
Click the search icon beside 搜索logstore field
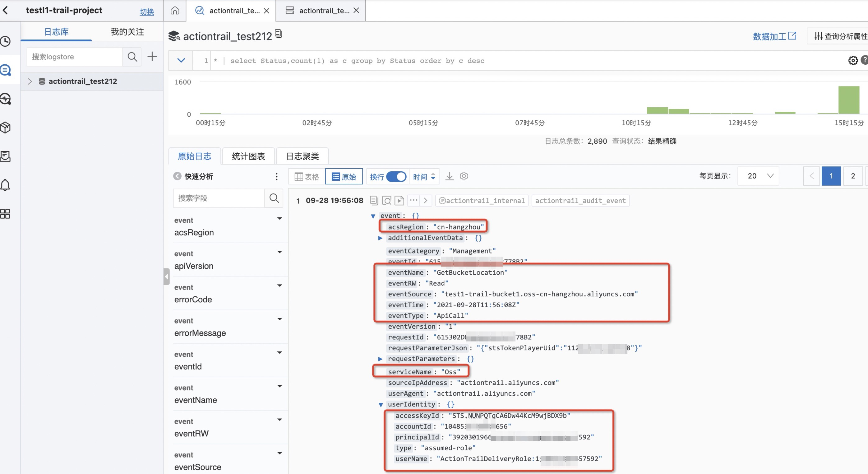click(132, 57)
